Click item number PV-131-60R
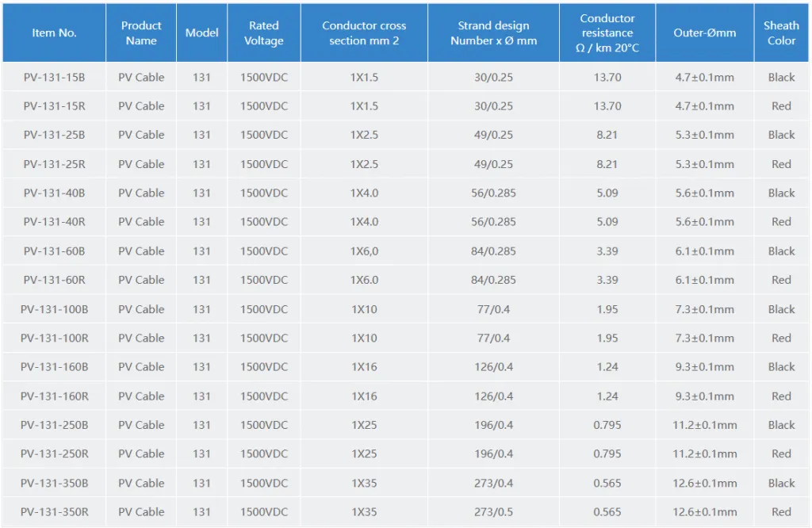The width and height of the screenshot is (812, 528). click(x=54, y=280)
